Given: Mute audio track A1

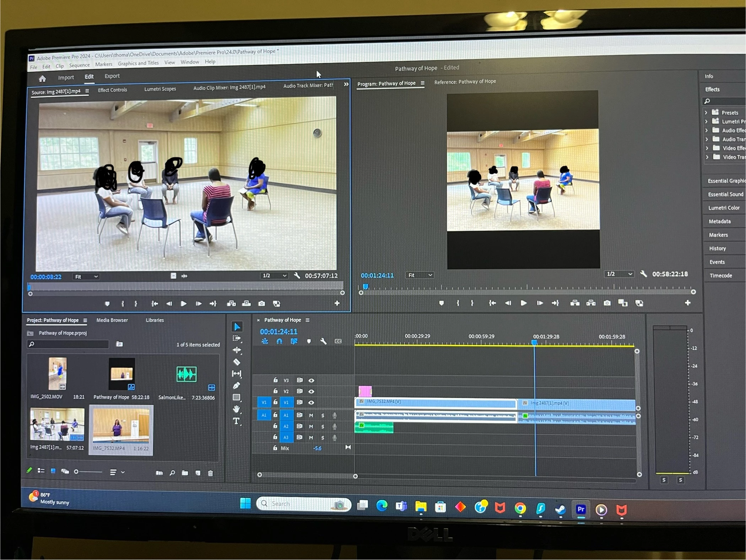Looking at the screenshot, I should [311, 415].
